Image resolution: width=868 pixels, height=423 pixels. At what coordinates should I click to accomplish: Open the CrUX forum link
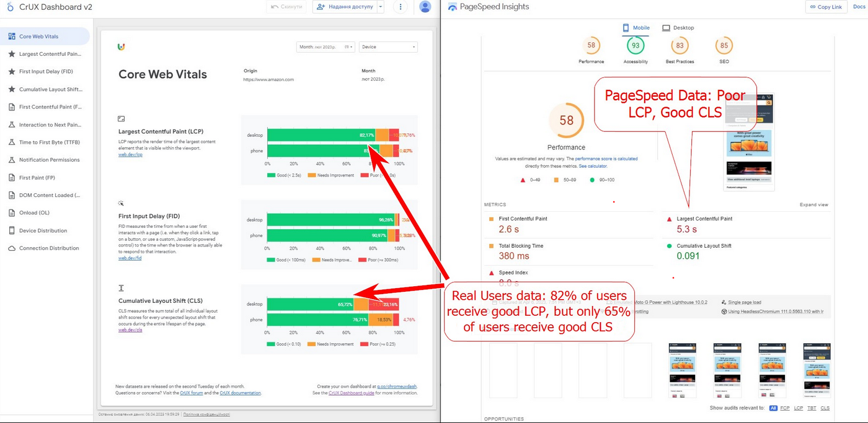point(192,393)
